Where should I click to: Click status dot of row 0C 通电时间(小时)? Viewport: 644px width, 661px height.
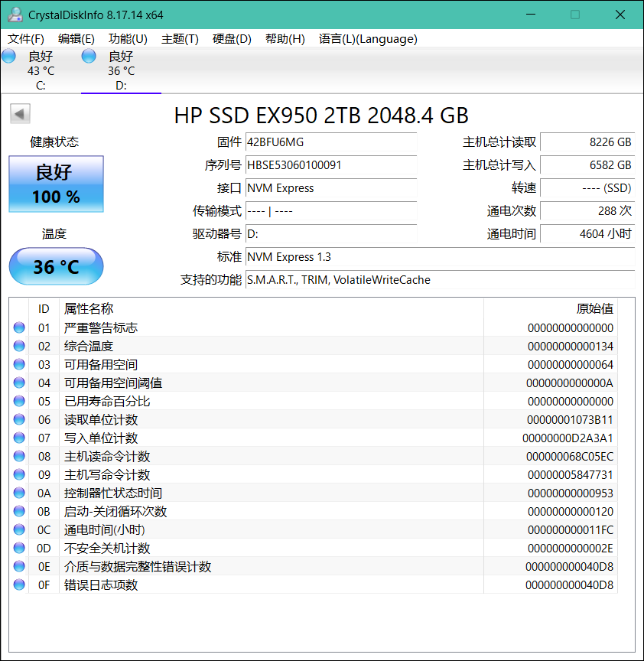19,529
